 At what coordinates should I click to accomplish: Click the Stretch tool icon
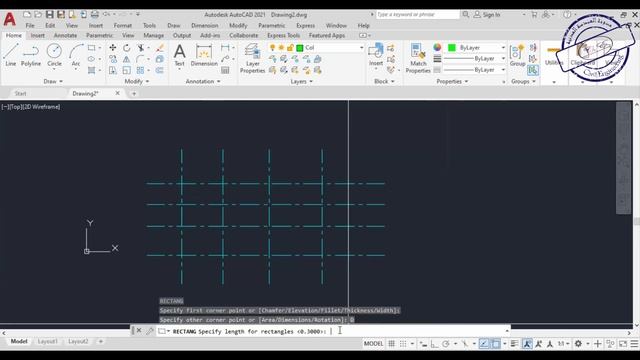113,70
